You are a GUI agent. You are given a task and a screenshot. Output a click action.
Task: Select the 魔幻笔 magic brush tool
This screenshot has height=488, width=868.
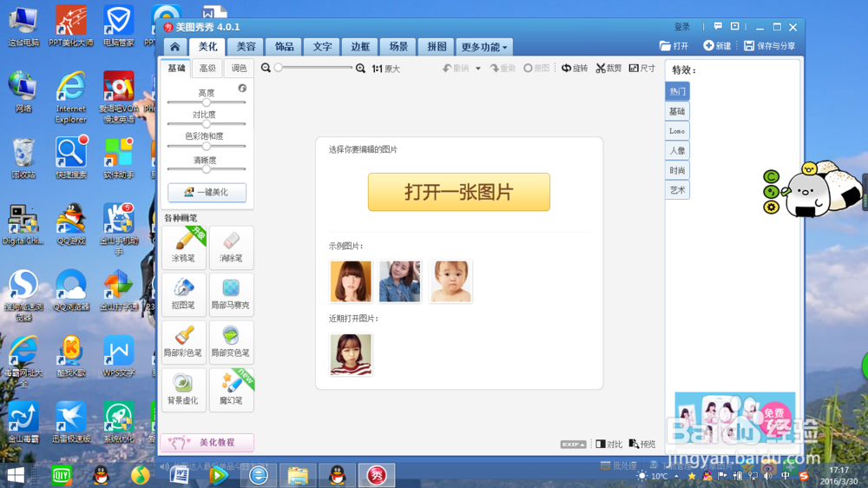[x=232, y=389]
